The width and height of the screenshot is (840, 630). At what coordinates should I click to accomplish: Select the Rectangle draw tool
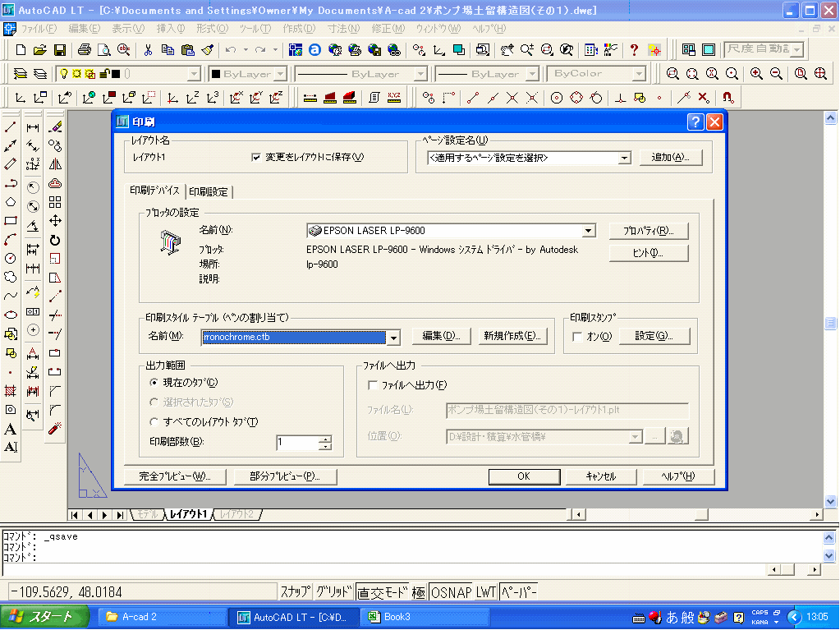click(10, 221)
